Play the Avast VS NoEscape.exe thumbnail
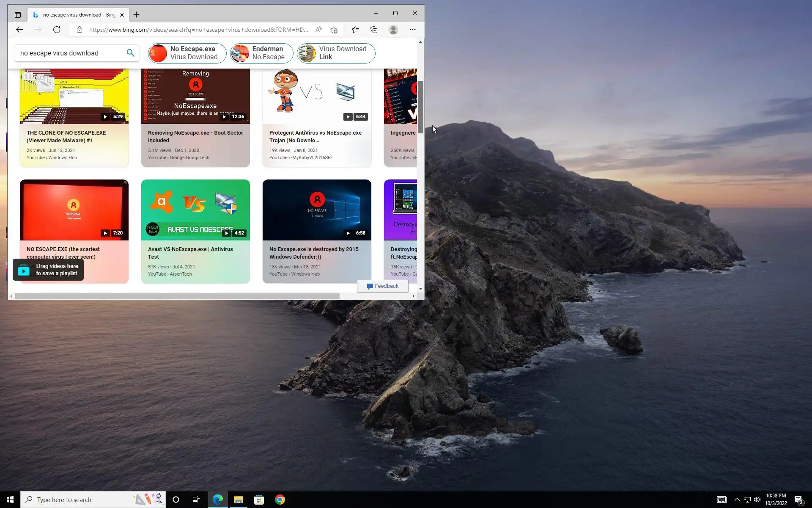The image size is (812, 508). (x=195, y=210)
